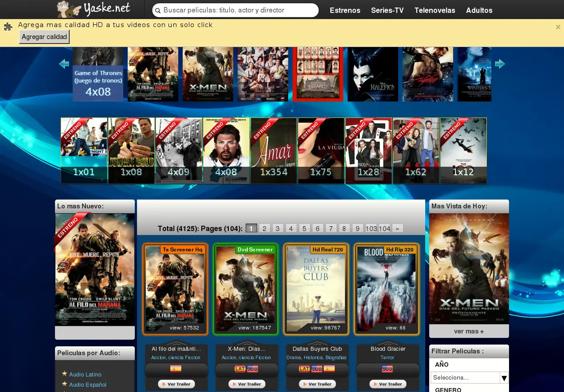Click the LAT audio flag under X-Men
Screen dimensions: 564x392
[x=240, y=369]
